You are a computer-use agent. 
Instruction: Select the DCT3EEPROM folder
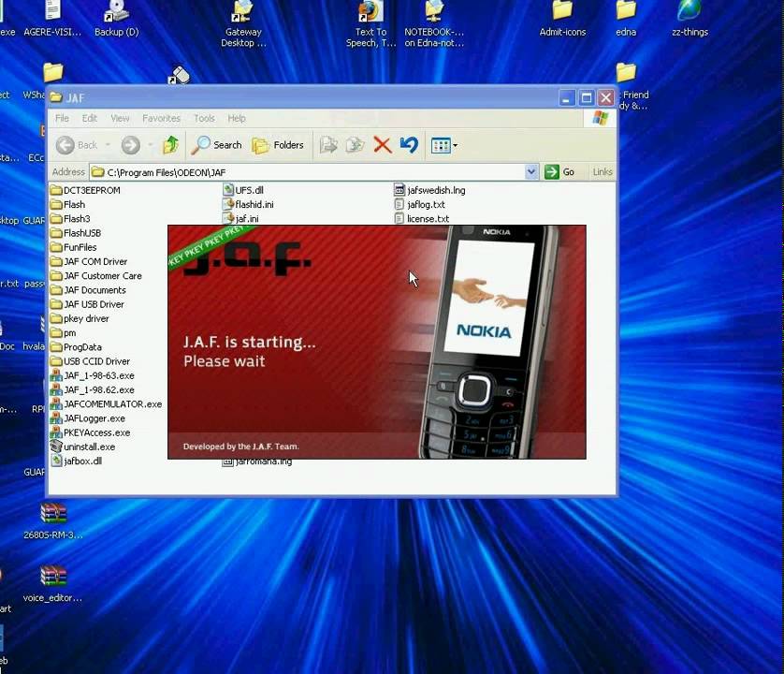pyautogui.click(x=85, y=190)
